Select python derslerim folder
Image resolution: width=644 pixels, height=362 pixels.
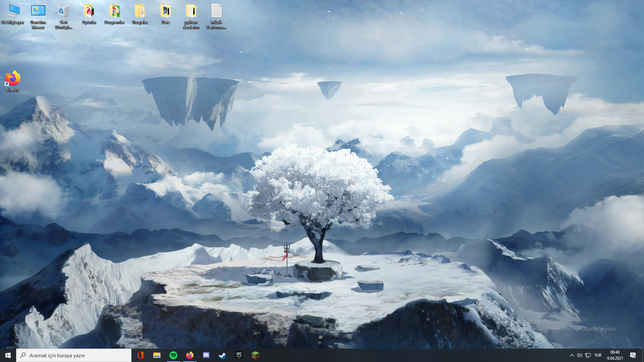[x=191, y=16]
